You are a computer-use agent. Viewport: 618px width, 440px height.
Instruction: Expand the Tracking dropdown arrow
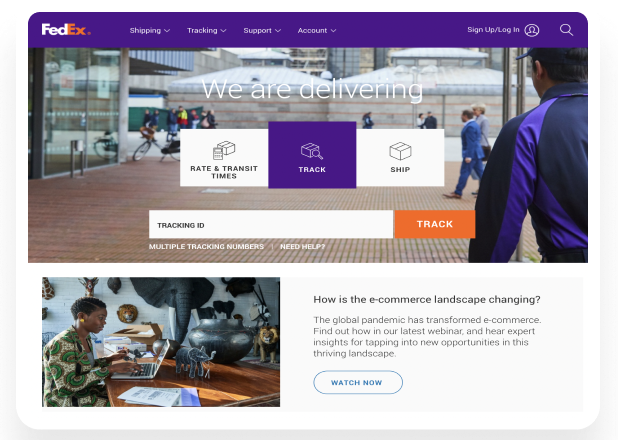click(223, 31)
